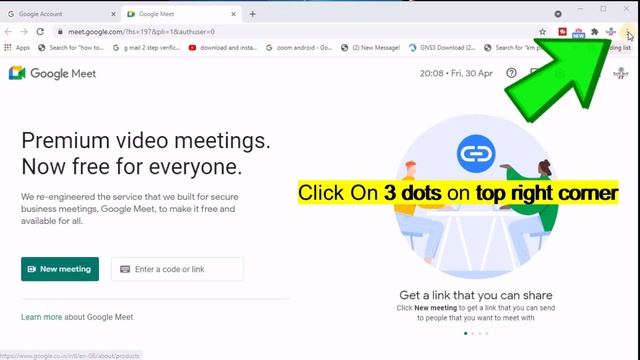
Task: Select the Google Meet browser tab
Action: pyautogui.click(x=181, y=14)
